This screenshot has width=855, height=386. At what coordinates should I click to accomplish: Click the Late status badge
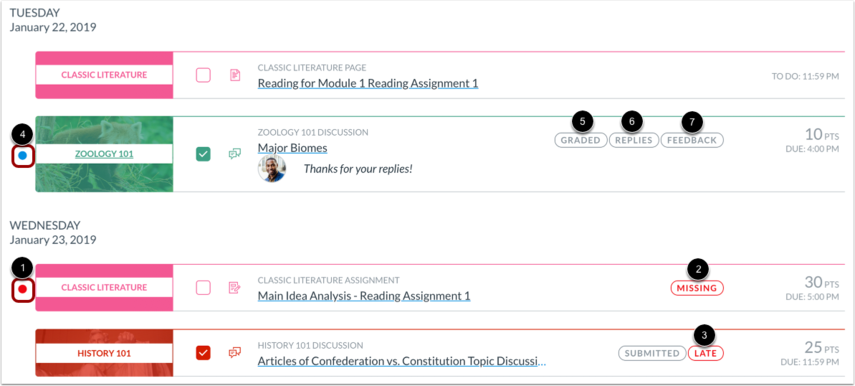click(706, 353)
